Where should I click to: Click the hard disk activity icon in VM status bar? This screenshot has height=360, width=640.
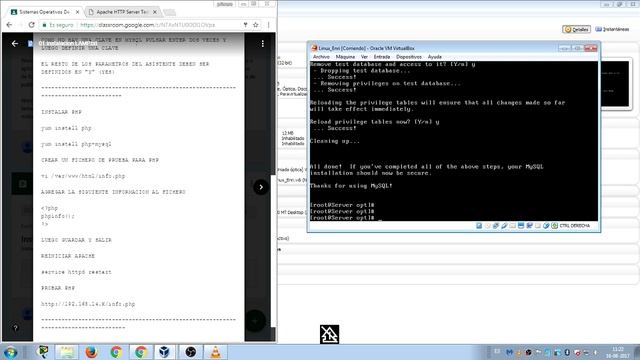click(x=479, y=226)
